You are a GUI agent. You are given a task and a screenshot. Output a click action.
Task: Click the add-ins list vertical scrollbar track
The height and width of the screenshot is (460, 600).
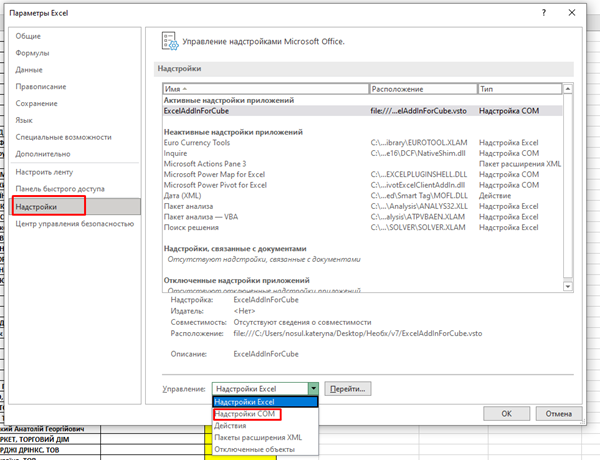(x=568, y=188)
